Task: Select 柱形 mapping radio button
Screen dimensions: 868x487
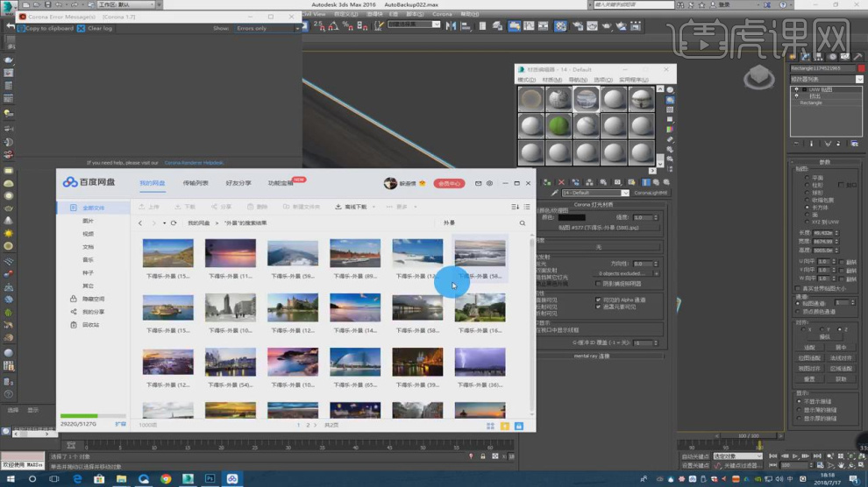Action: (x=808, y=185)
